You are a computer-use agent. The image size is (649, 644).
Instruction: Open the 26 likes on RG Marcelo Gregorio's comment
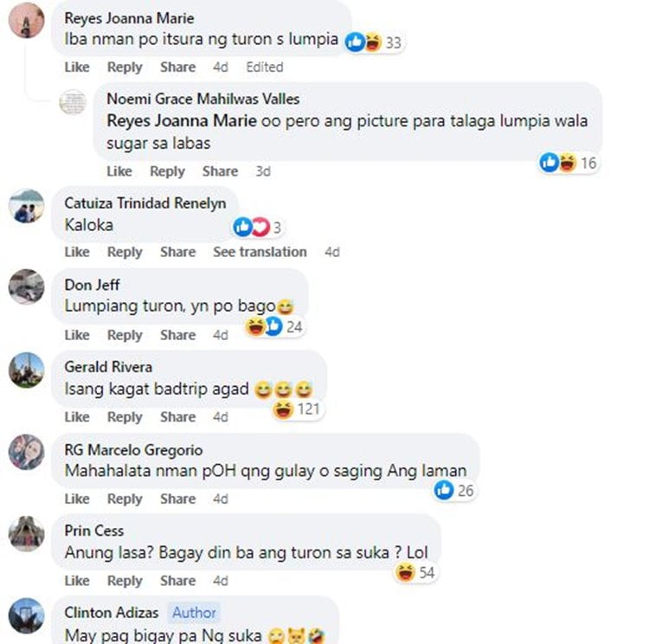(454, 490)
